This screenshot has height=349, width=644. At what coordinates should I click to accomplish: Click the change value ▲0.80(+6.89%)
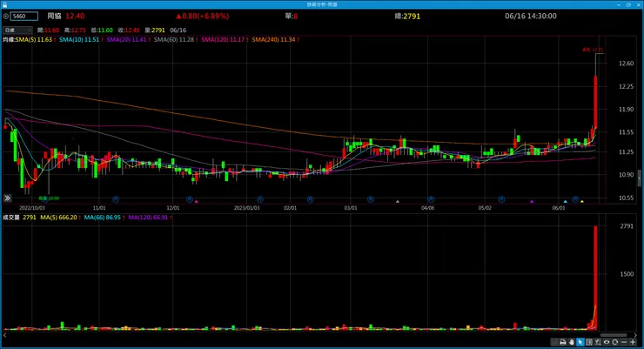pyautogui.click(x=203, y=16)
